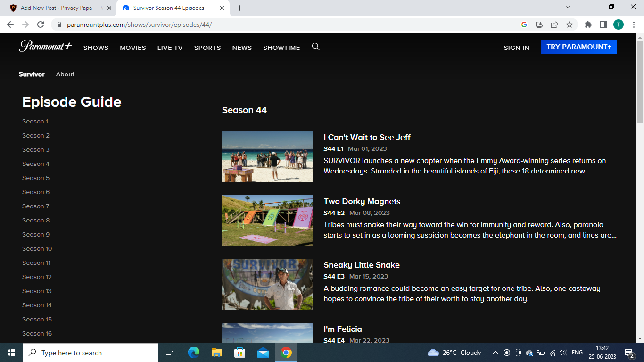Select Season 16 in the Episode Guide

tap(37, 333)
